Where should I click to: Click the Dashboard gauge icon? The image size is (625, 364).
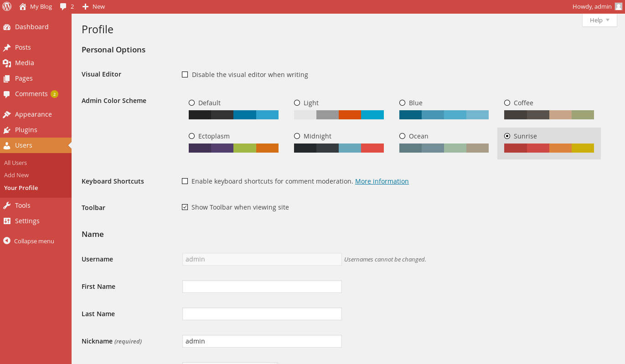(7, 27)
